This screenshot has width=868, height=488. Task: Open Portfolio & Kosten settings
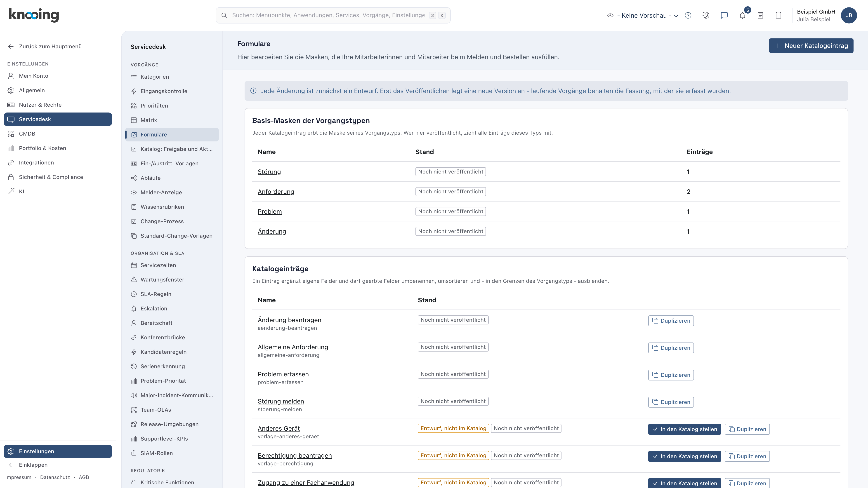[58, 148]
